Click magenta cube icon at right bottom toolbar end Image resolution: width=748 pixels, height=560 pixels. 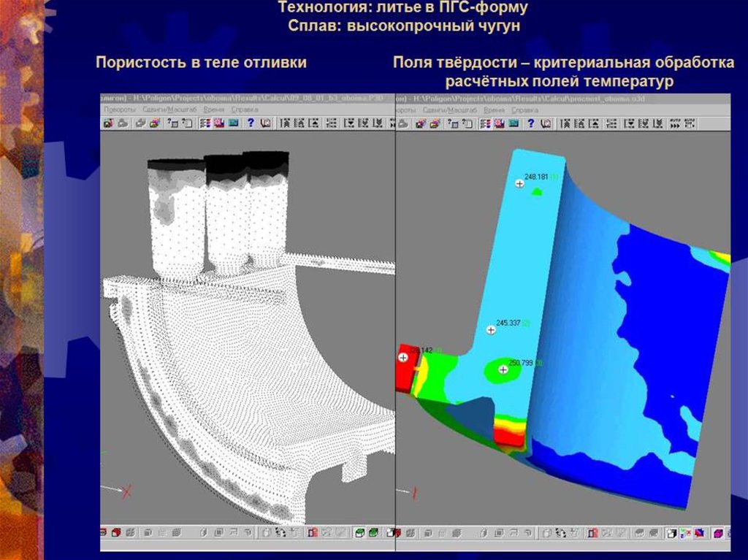point(718,533)
